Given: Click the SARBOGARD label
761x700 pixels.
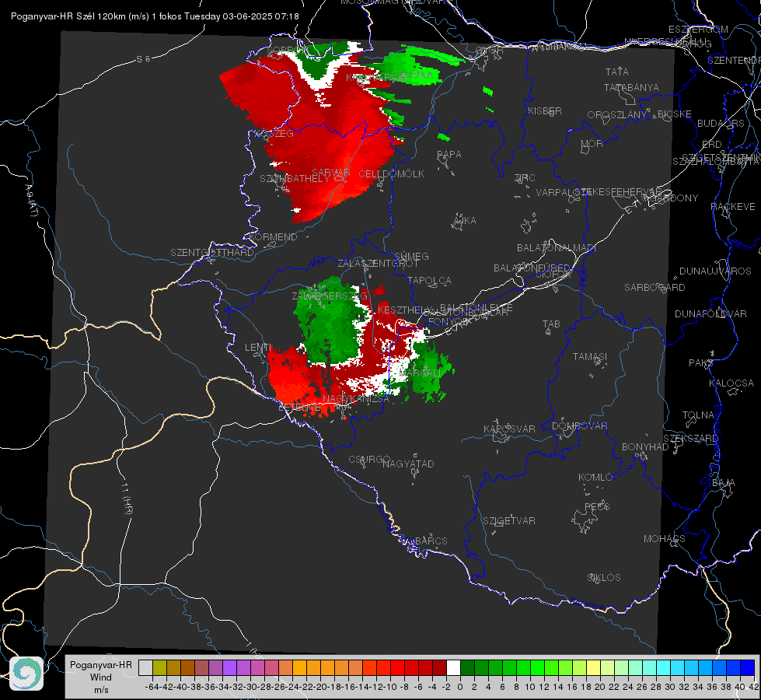Looking at the screenshot, I should tap(655, 288).
